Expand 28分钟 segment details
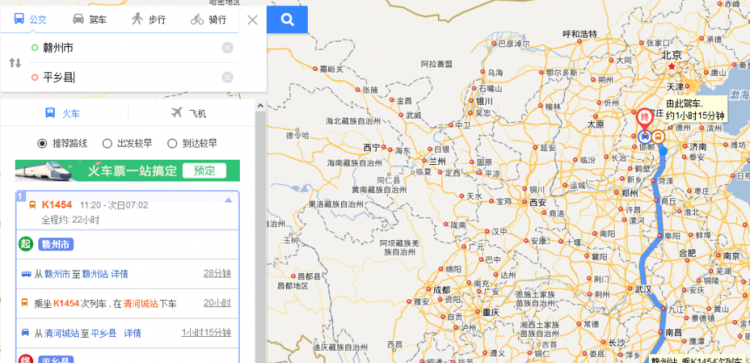 (x=217, y=274)
